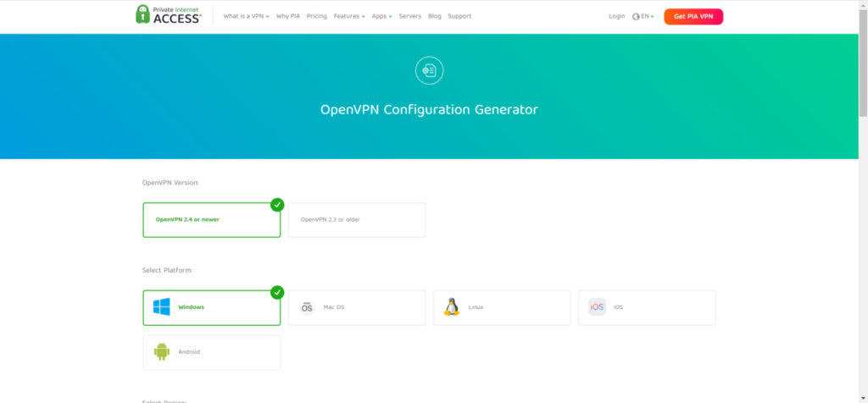The width and height of the screenshot is (868, 403).
Task: Click the config document icon in banner
Action: 430,71
